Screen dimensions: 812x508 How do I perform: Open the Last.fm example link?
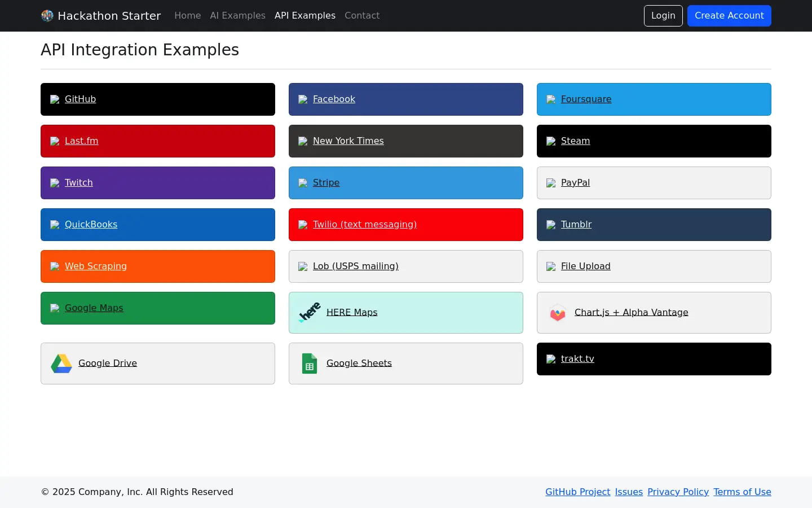coord(81,141)
